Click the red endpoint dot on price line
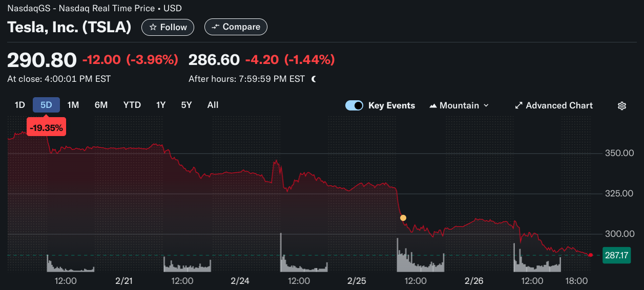This screenshot has height=290, width=644. point(591,255)
